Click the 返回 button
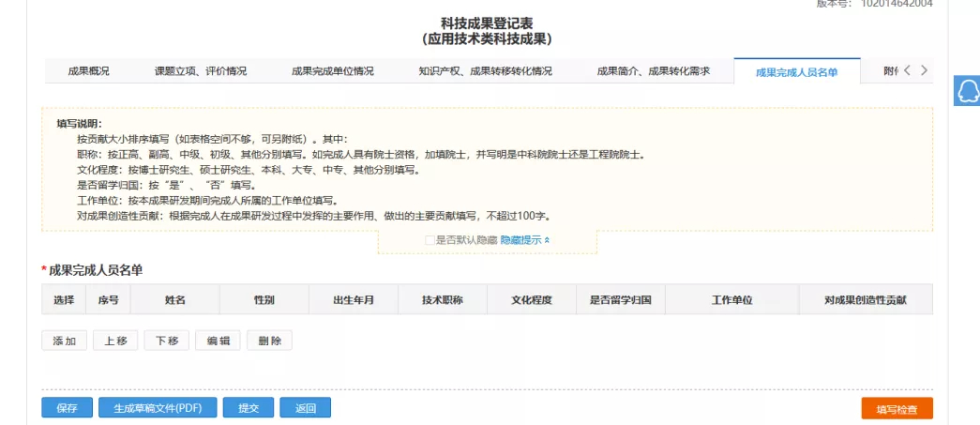 (306, 407)
